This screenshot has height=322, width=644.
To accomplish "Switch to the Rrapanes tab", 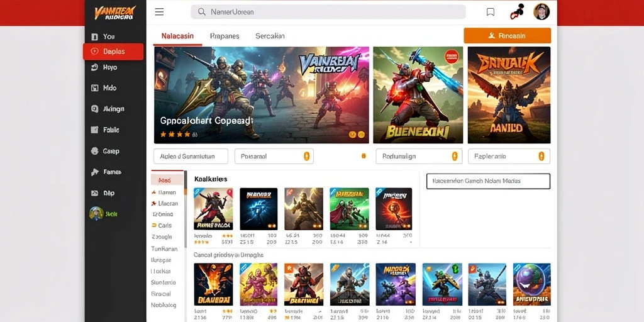I will 225,36.
